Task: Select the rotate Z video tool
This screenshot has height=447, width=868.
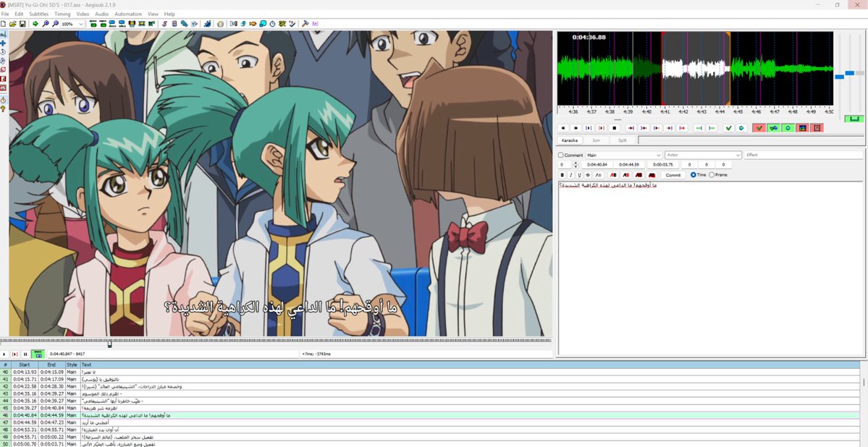Action: (4, 52)
